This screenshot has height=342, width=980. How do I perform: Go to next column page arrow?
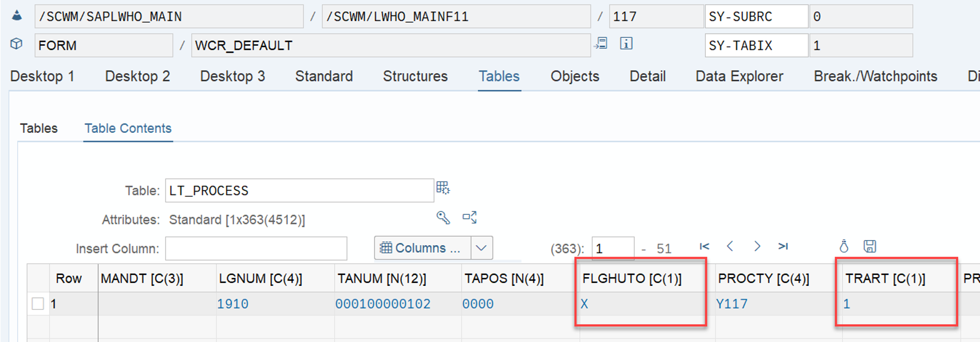pos(757,246)
